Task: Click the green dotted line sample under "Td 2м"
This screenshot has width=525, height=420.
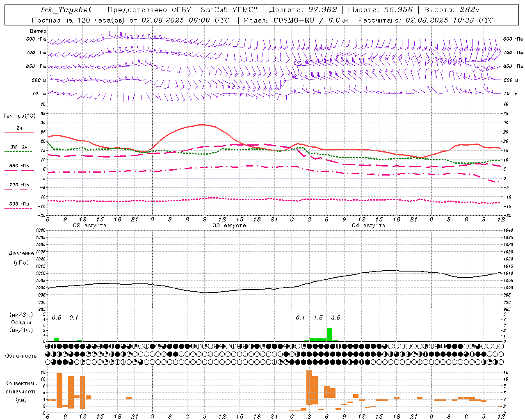Action: pyautogui.click(x=19, y=152)
